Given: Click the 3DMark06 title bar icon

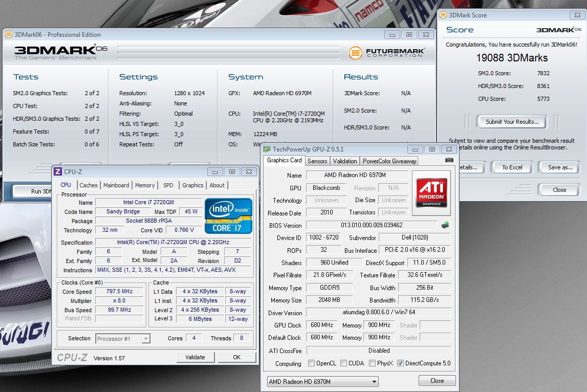Looking at the screenshot, I should click(8, 34).
